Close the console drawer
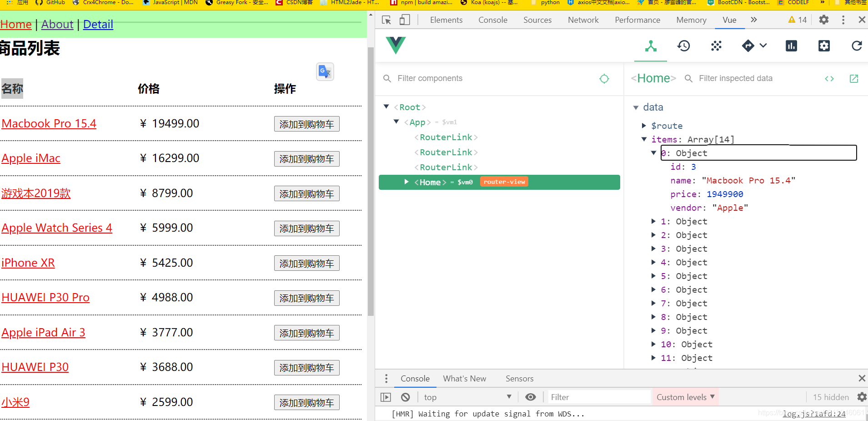868x421 pixels. (862, 378)
